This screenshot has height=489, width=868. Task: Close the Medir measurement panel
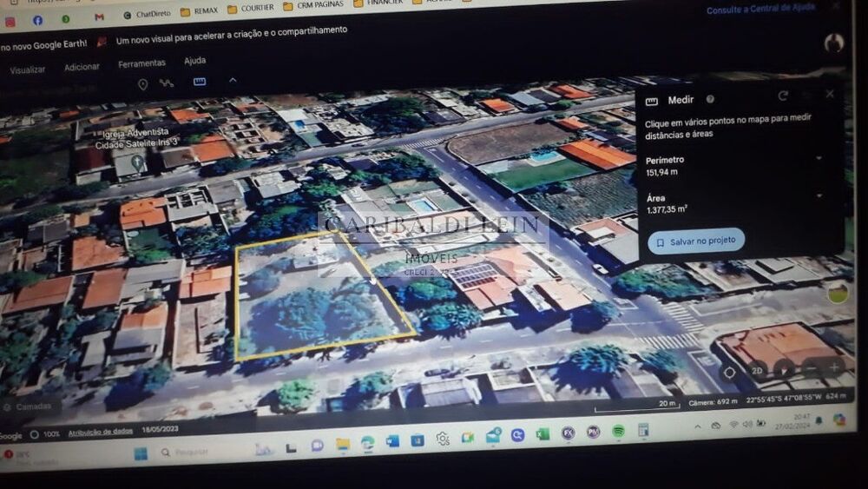coord(830,94)
